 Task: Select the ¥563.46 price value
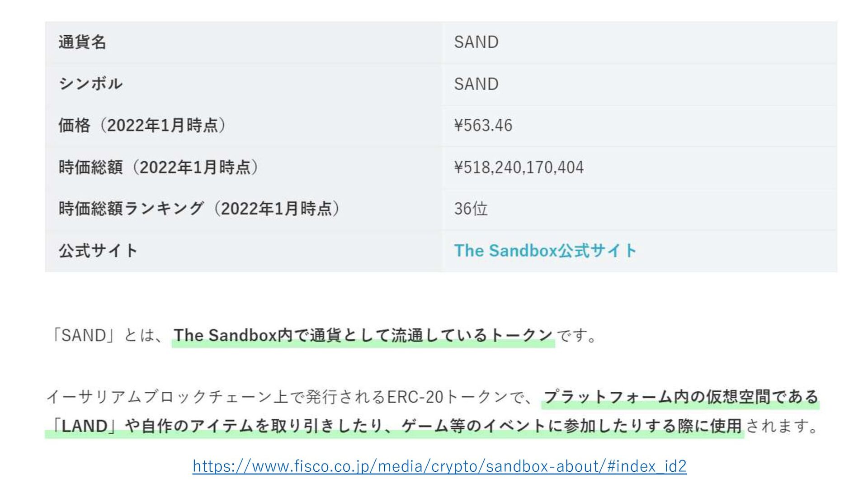click(483, 126)
